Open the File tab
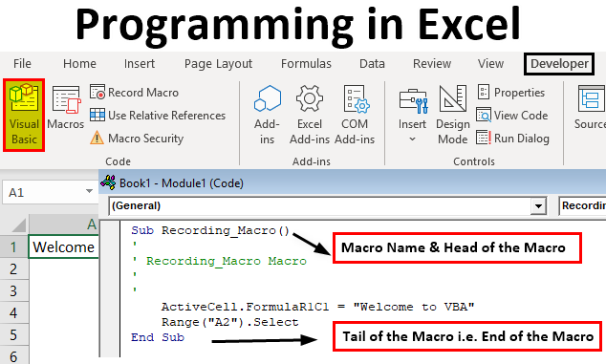This screenshot has height=364, width=606. [x=22, y=63]
